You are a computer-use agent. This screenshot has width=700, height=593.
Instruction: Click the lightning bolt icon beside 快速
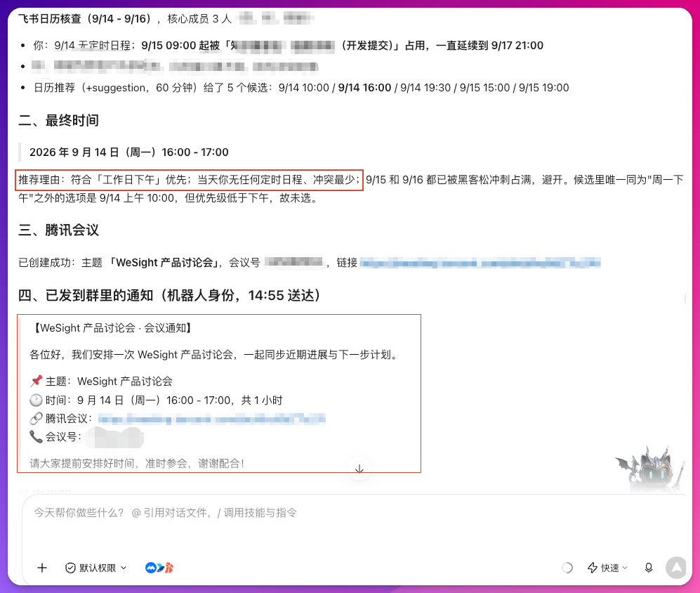(593, 568)
